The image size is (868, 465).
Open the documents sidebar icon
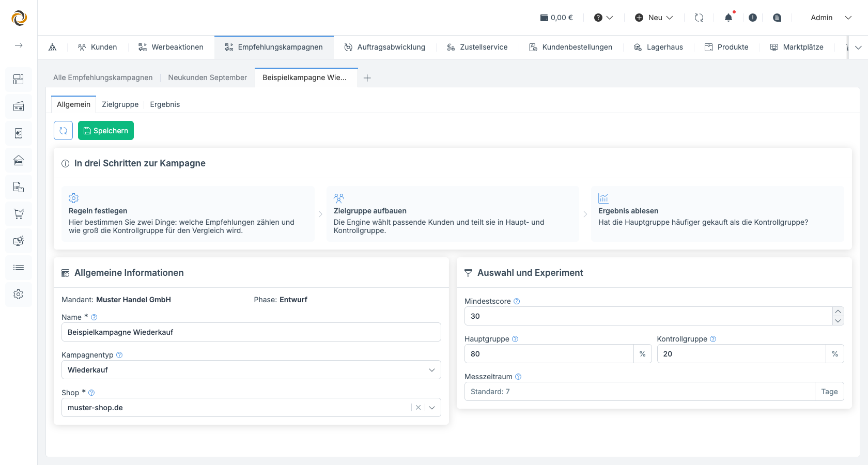point(19,187)
